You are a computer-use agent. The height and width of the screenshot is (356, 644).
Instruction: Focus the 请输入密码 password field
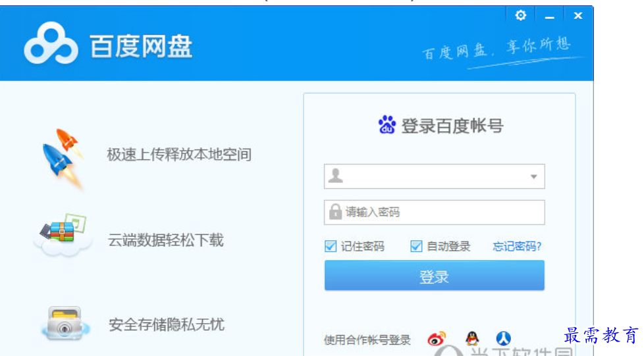(x=434, y=213)
